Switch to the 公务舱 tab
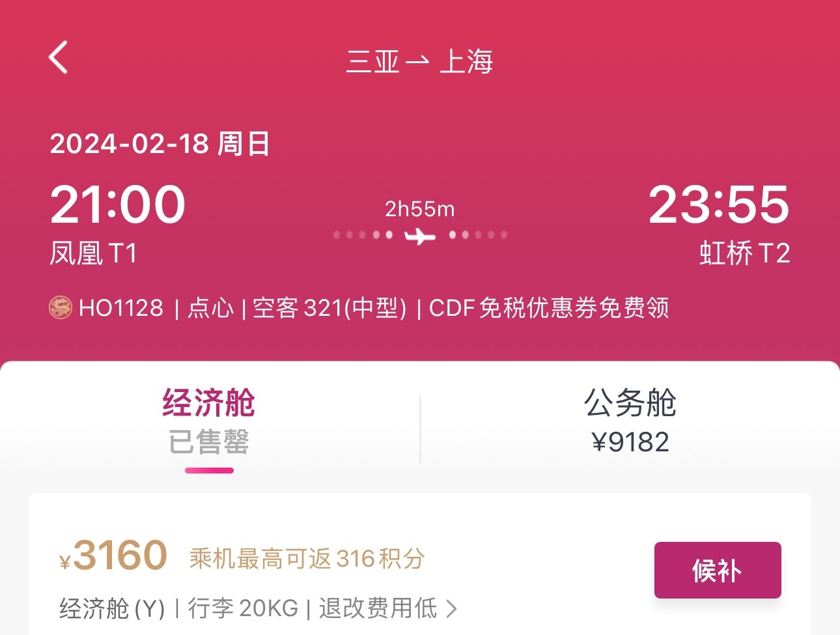840x635 pixels. click(630, 421)
